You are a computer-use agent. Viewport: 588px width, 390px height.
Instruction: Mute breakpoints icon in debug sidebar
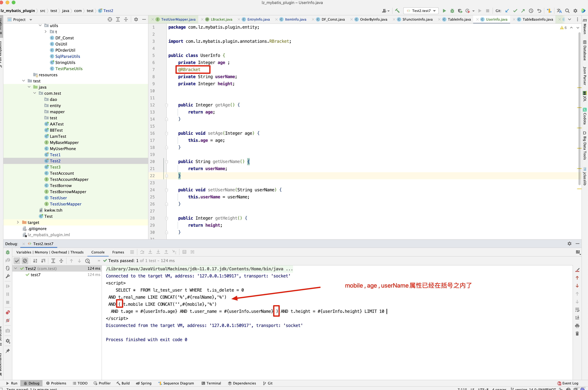tap(8, 321)
